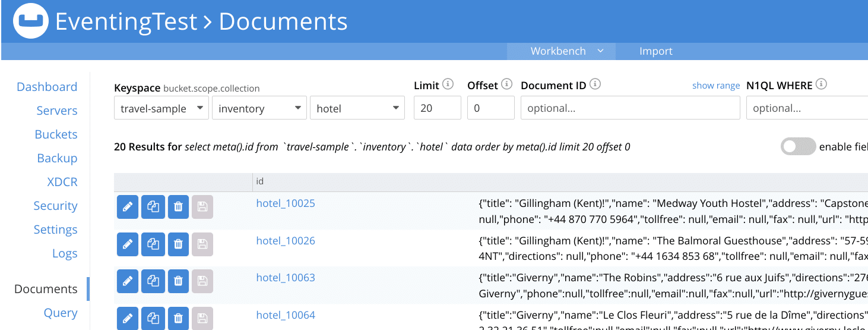Edit document hotel_10025 with pencil icon
Image resolution: width=868 pixels, height=330 pixels.
(128, 207)
